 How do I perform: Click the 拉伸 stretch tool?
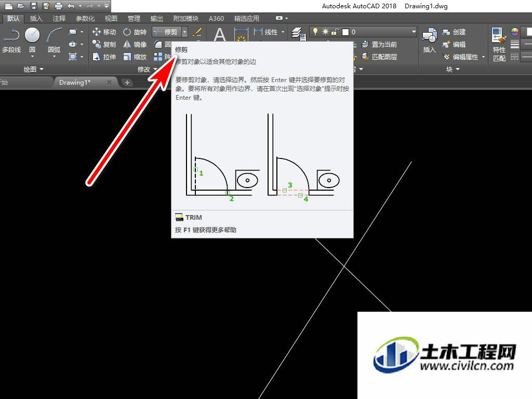(104, 57)
